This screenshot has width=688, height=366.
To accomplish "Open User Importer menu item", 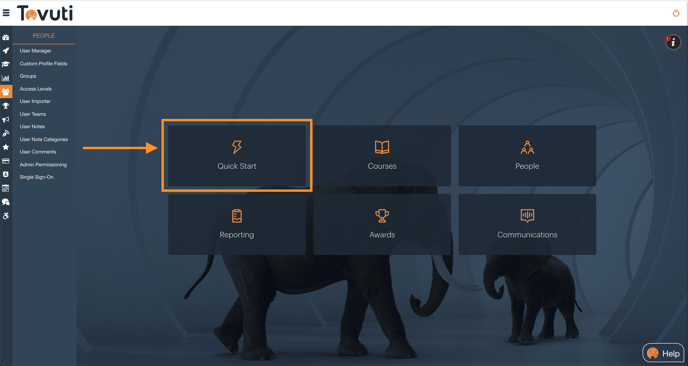I will point(35,101).
